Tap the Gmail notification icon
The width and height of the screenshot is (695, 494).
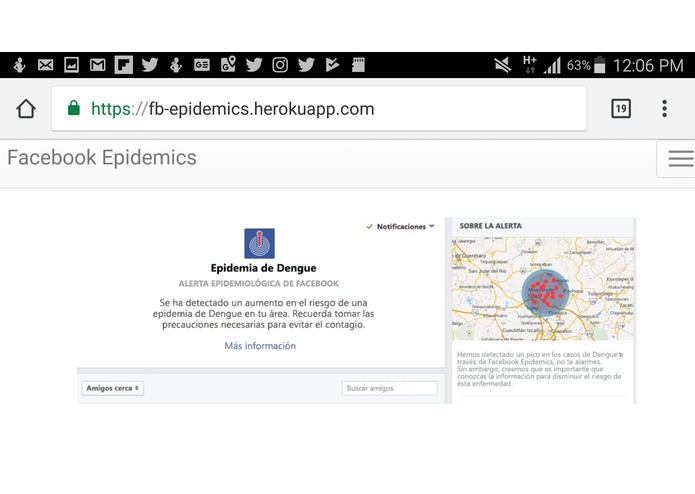(98, 65)
